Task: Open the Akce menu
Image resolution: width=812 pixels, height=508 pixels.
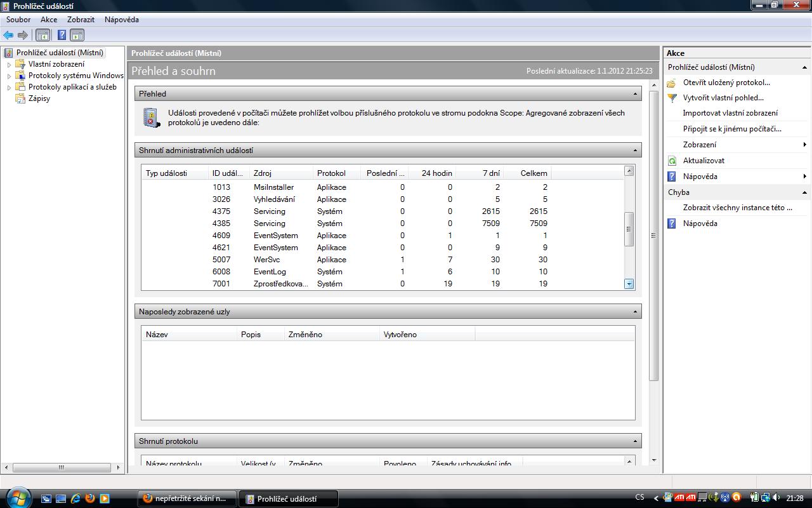Action: tap(49, 20)
